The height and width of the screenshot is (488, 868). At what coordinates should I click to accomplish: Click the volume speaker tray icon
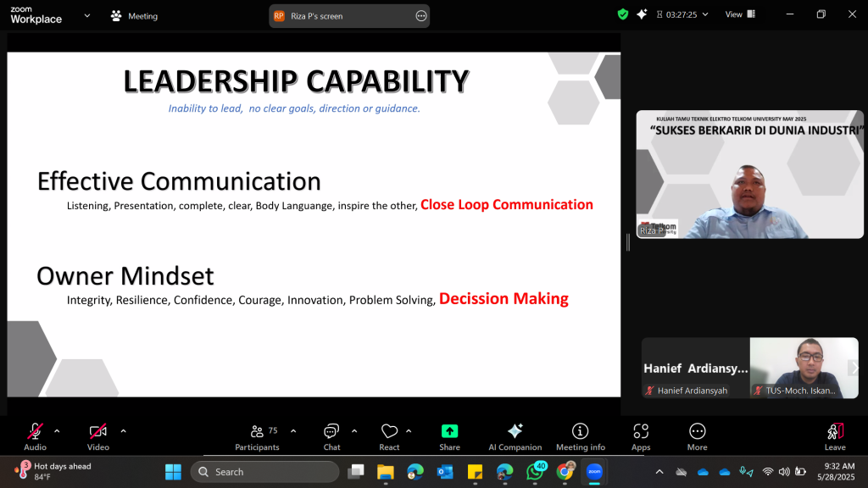point(784,472)
